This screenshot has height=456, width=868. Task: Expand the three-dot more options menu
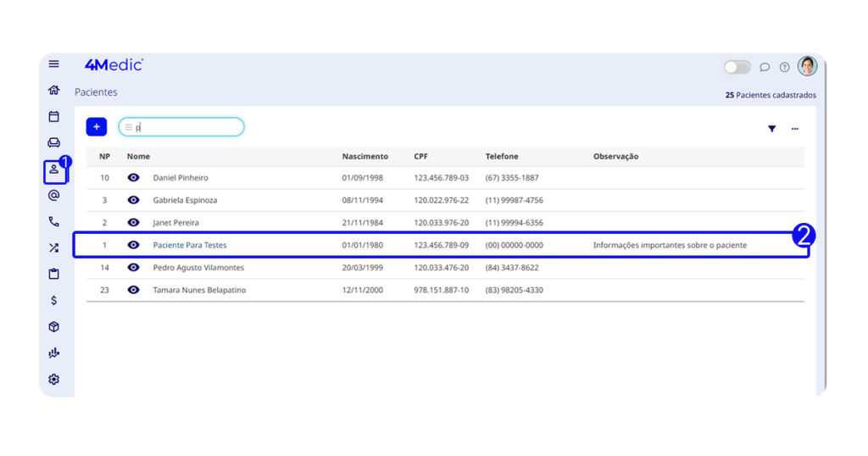(x=795, y=129)
